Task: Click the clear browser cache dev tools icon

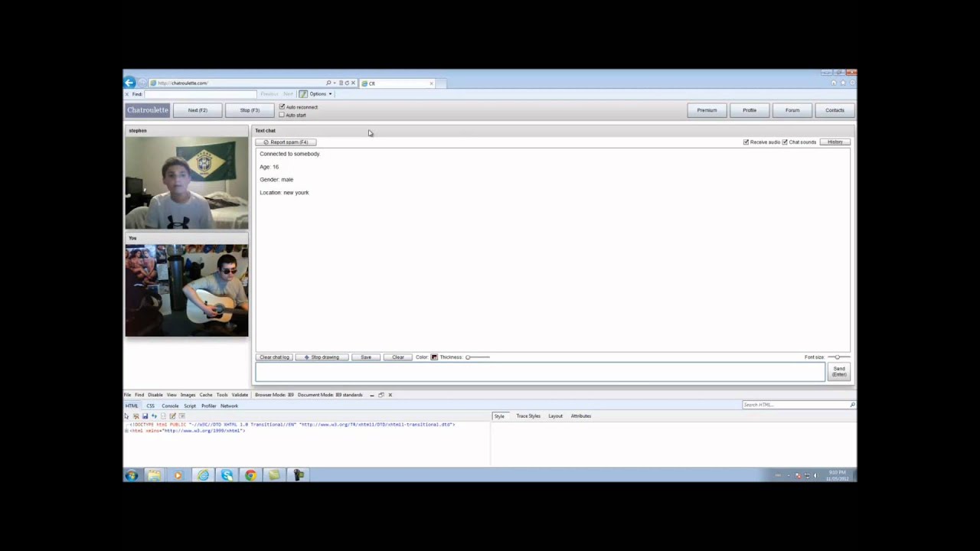Action: [136, 416]
